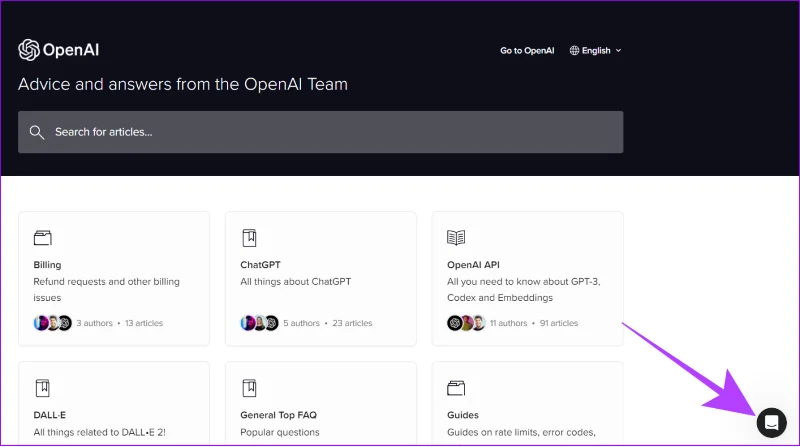Click the Billing folder icon
Image resolution: width=800 pixels, height=447 pixels.
click(43, 238)
